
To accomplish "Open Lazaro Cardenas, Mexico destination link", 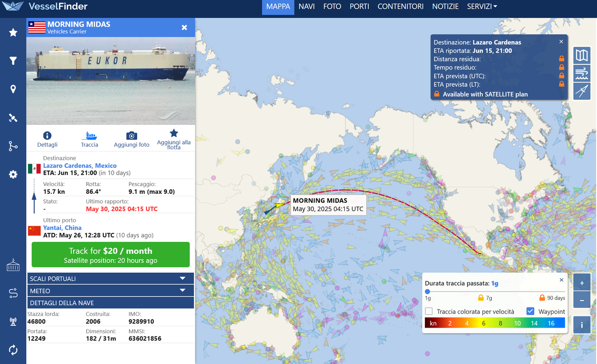I will click(80, 165).
